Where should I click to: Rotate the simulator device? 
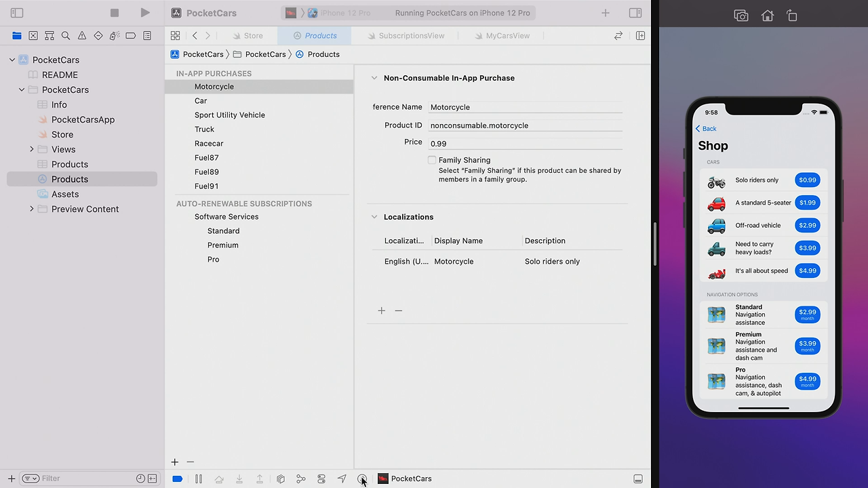coord(792,16)
